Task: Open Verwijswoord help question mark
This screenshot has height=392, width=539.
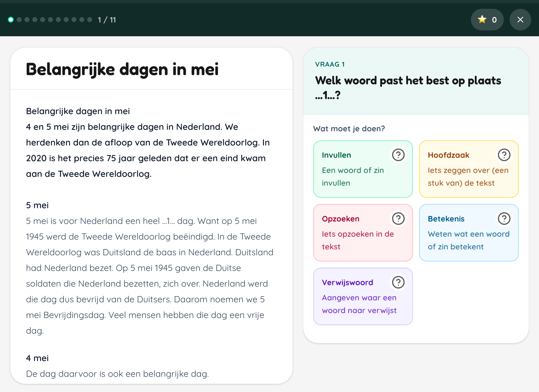Action: click(x=398, y=282)
